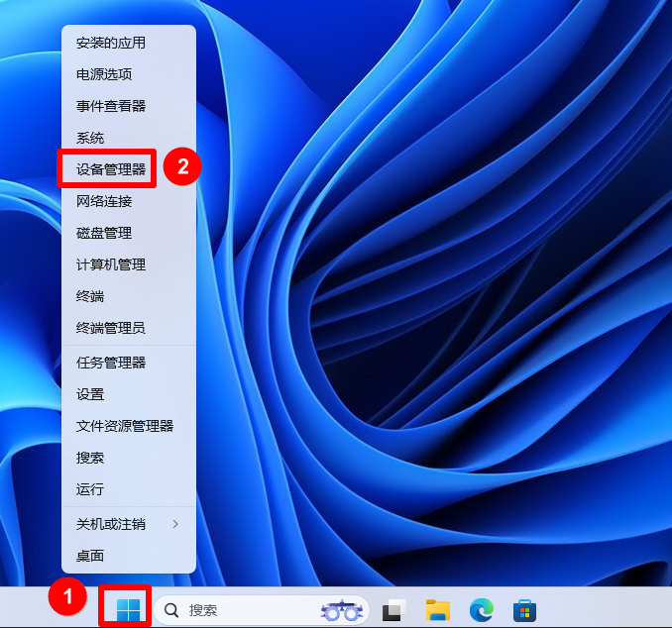Click the glasses search highlight icon

pos(342,610)
